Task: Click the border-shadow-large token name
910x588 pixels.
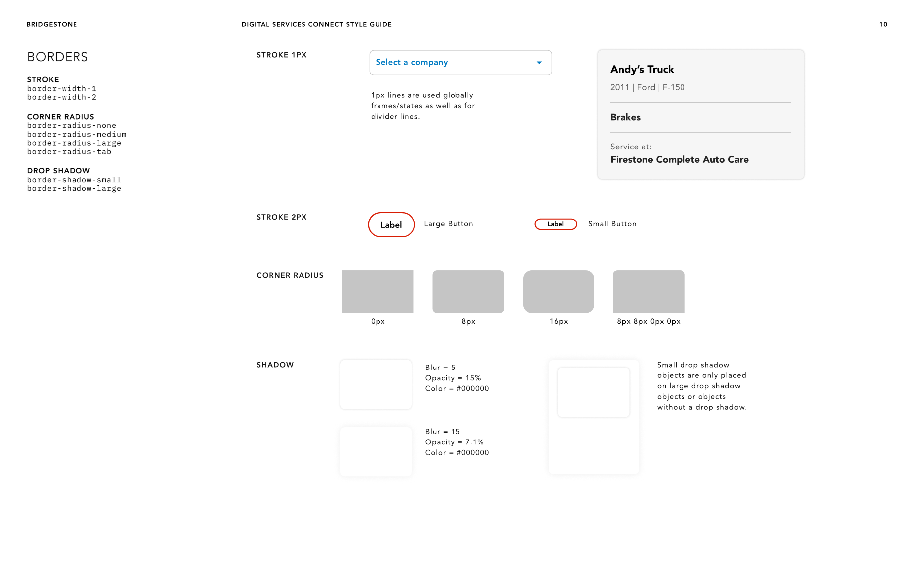Action: pos(74,189)
